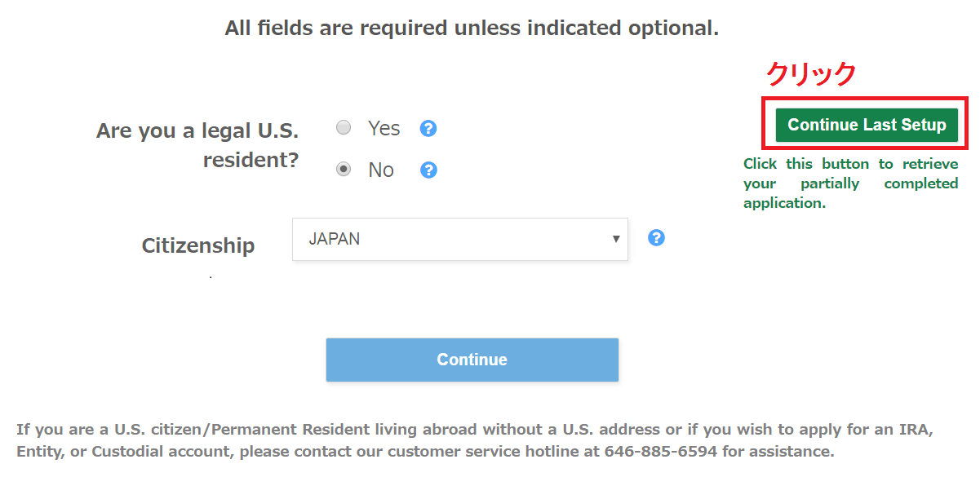Click the word "optional" in the heading

pyautogui.click(x=672, y=29)
